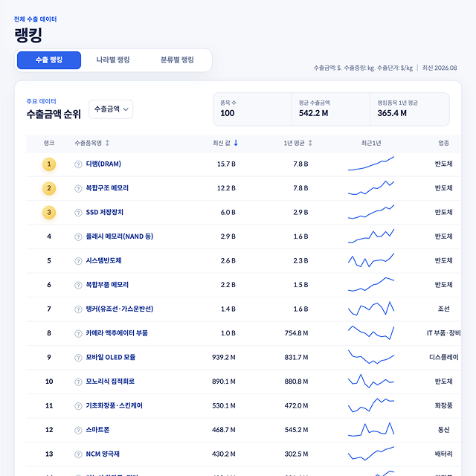Open the 복합부품 메모리 item link
Image resolution: width=476 pixels, height=476 pixels.
(x=107, y=285)
